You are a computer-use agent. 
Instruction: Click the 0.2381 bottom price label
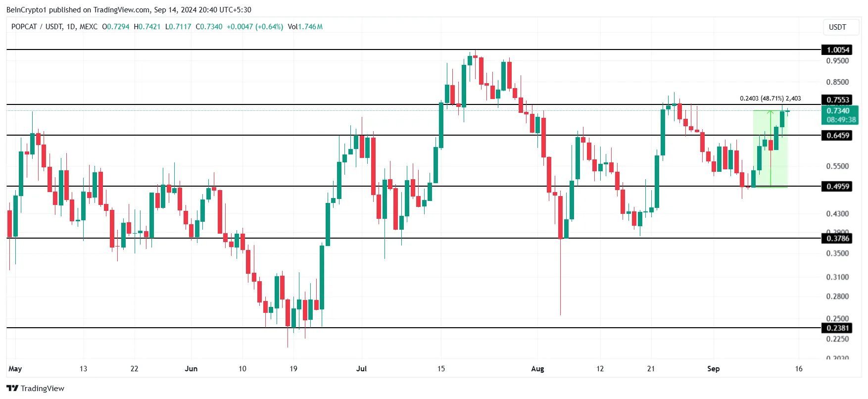tap(837, 328)
